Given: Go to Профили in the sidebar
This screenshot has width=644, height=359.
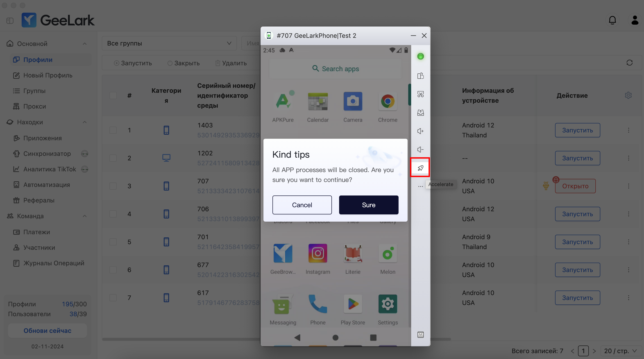Looking at the screenshot, I should (x=51, y=59).
